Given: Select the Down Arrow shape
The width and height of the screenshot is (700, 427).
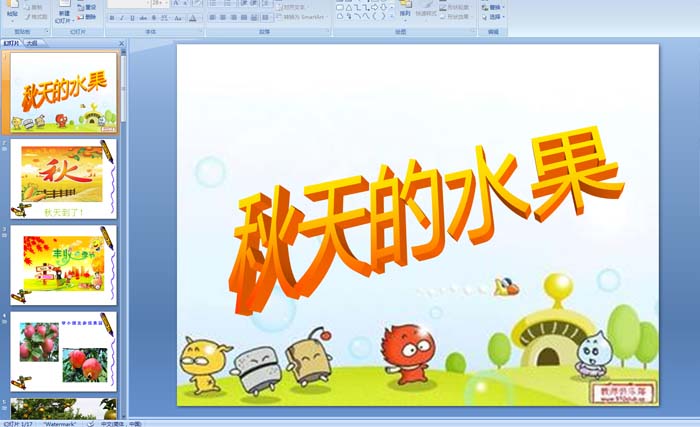Looking at the screenshot, I should coord(383,8).
